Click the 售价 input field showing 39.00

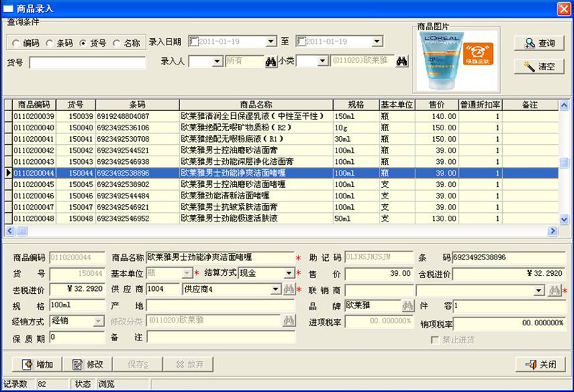pyautogui.click(x=379, y=274)
